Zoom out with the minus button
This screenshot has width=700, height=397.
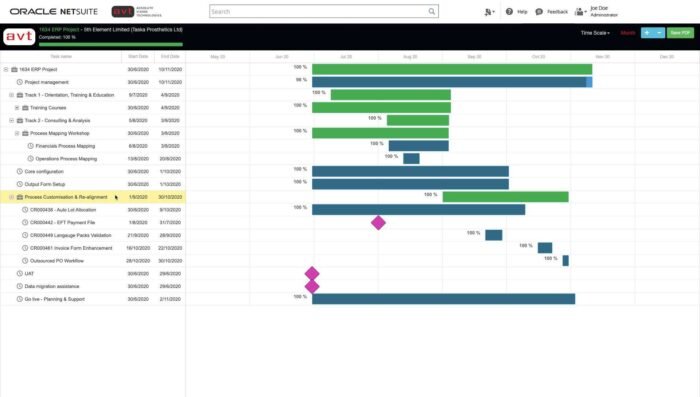point(659,33)
